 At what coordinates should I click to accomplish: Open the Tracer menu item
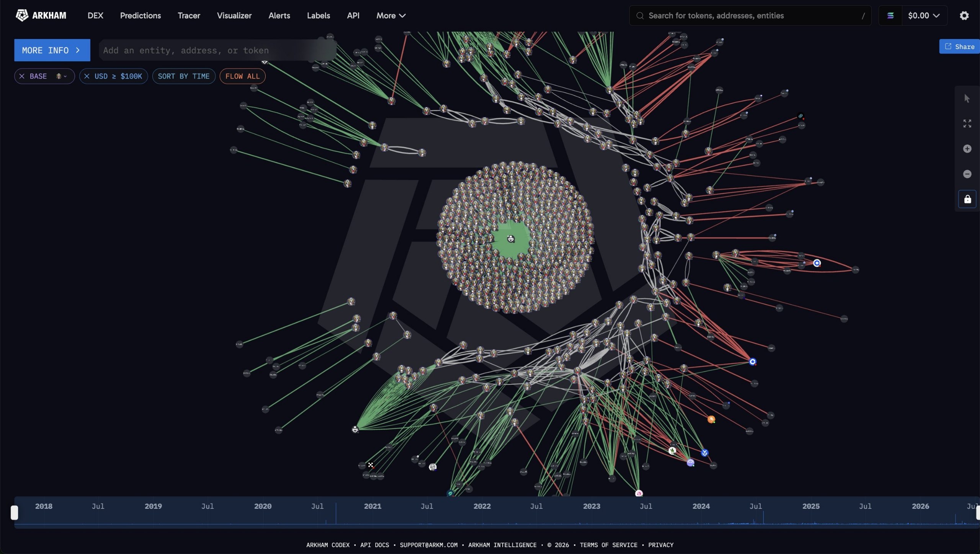coord(189,16)
